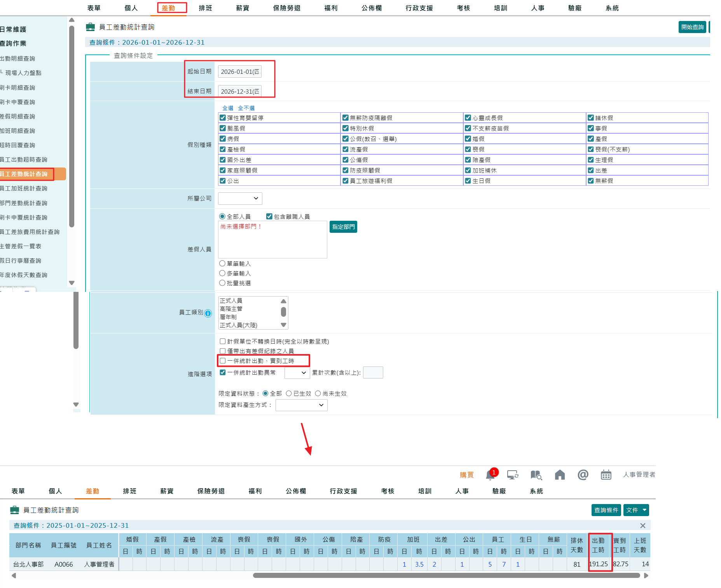Click the 全不選 link

[x=246, y=108]
